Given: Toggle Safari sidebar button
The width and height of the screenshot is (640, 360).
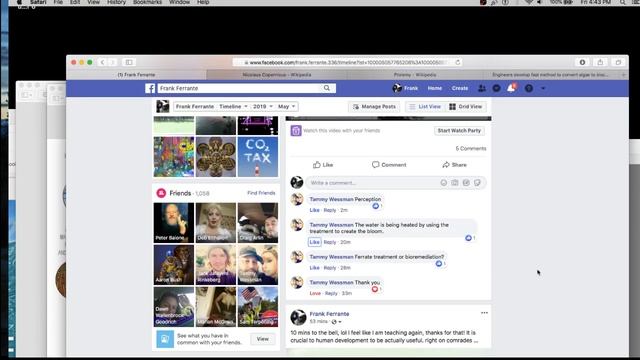Looking at the screenshot, I should 129,62.
